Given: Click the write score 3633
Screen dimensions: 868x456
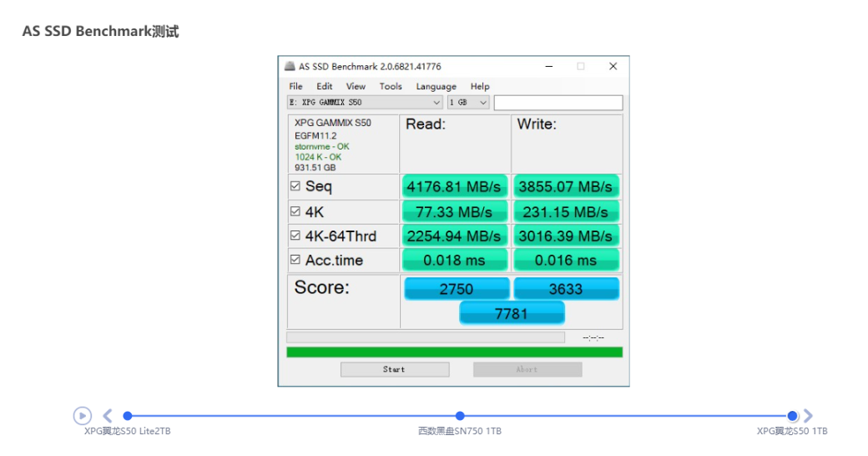Looking at the screenshot, I should (566, 289).
